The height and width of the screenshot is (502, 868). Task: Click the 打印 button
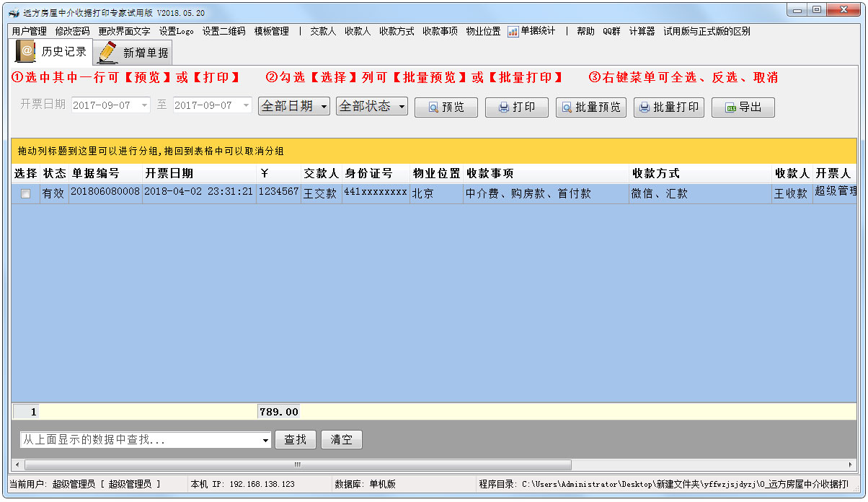click(516, 107)
